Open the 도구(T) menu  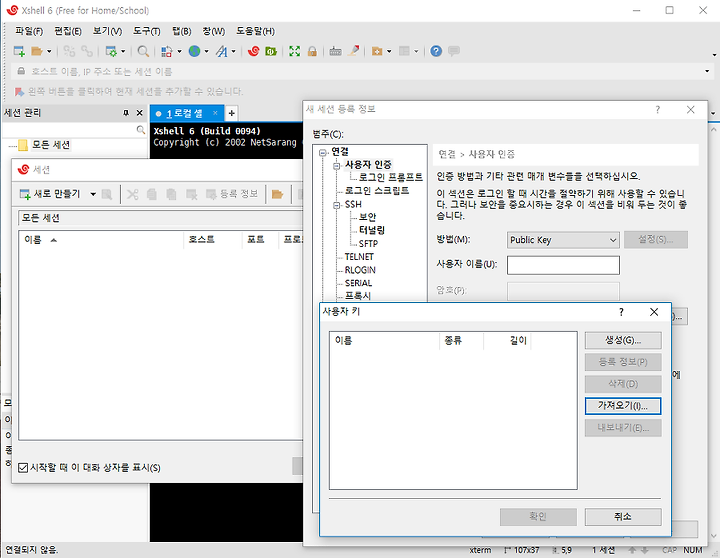[146, 31]
